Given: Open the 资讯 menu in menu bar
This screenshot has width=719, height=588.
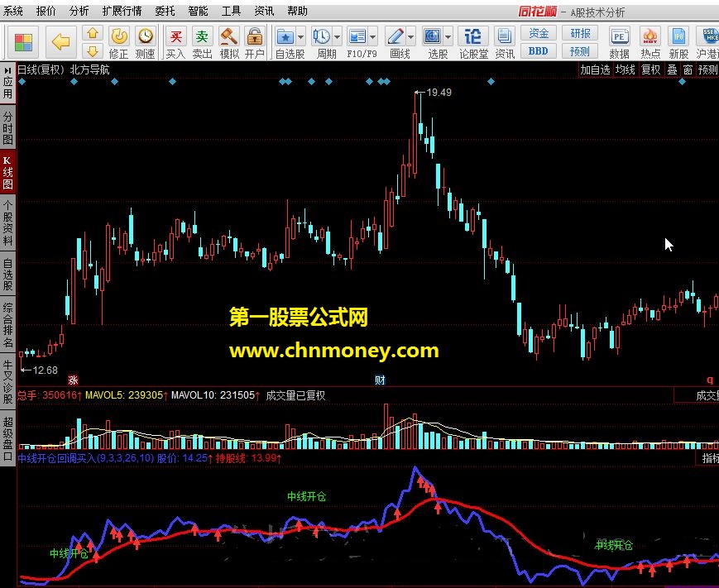Looking at the screenshot, I should click(264, 11).
